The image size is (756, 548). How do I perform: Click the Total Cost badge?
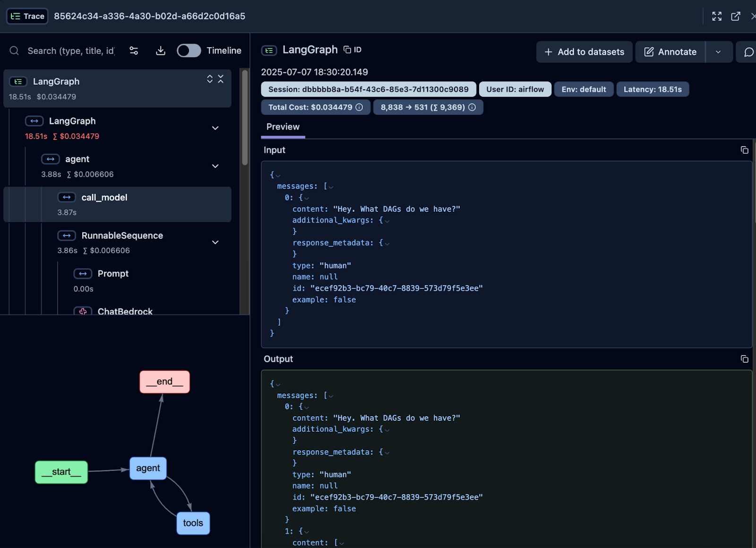pos(316,107)
